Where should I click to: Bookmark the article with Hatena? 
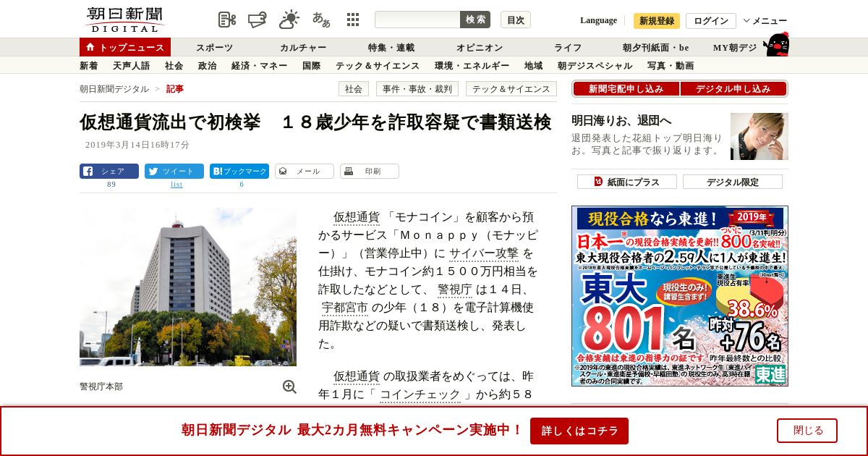coord(239,172)
